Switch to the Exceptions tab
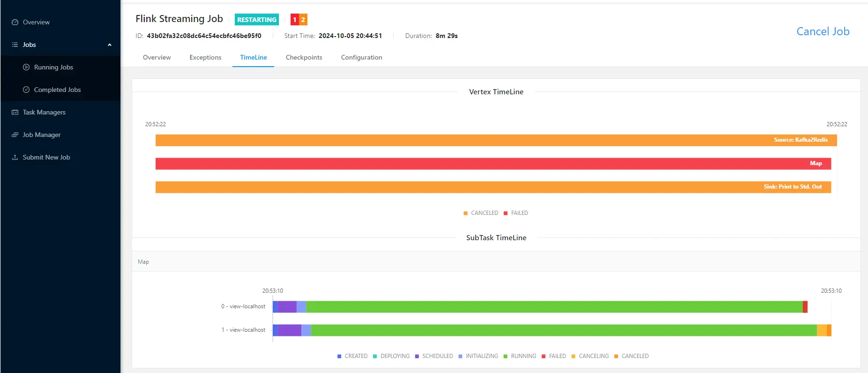The width and height of the screenshot is (868, 373). tap(205, 57)
